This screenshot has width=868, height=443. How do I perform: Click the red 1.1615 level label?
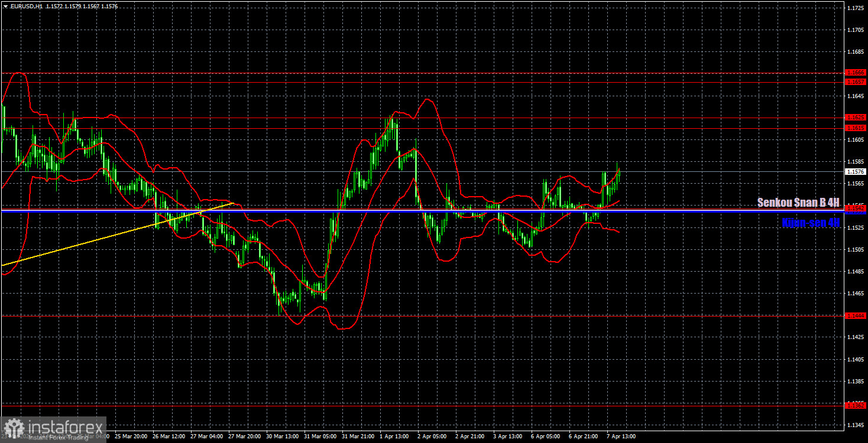coord(856,128)
